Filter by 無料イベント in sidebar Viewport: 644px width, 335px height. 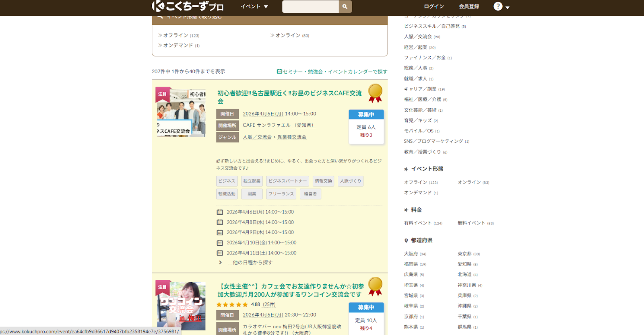(x=471, y=223)
